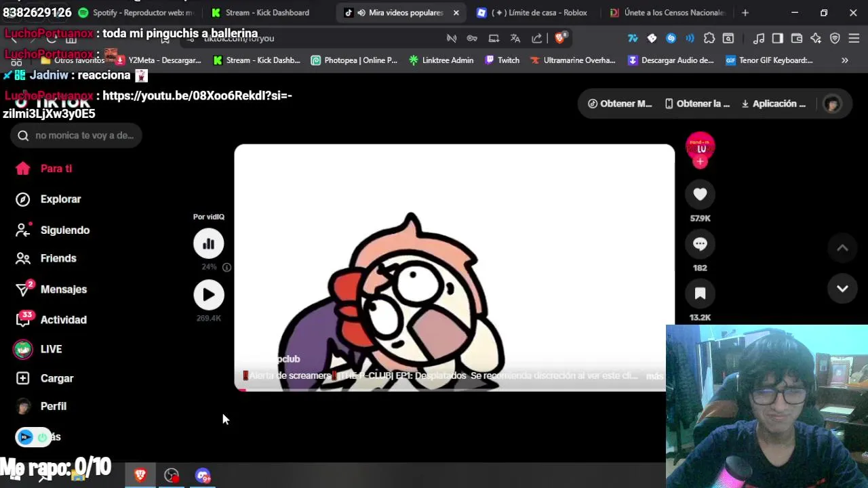The height and width of the screenshot is (488, 868).
Task: Open the creator avatar beside the video
Action: (700, 146)
